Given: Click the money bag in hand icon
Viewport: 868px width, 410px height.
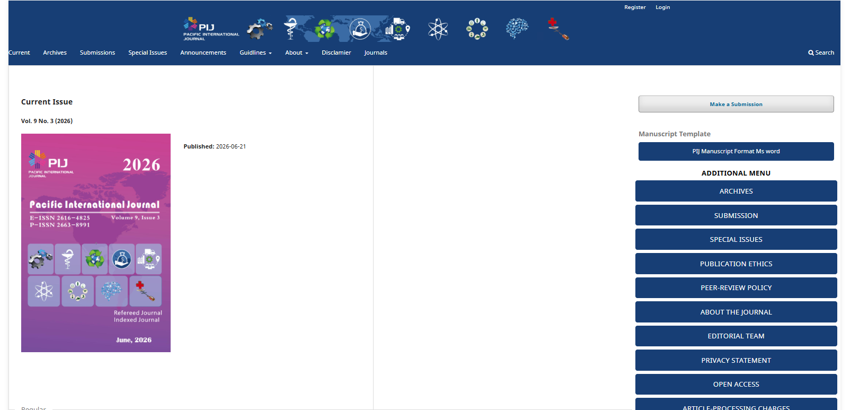Looking at the screenshot, I should [360, 29].
